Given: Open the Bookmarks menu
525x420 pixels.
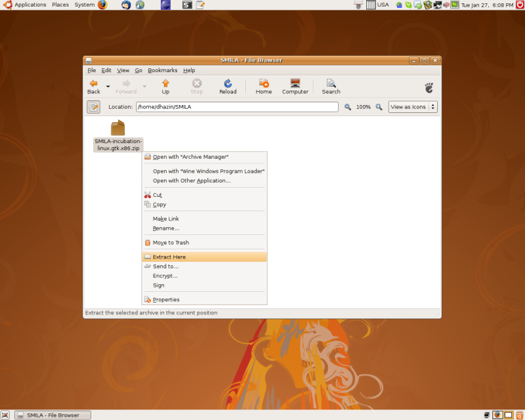Looking at the screenshot, I should point(162,70).
